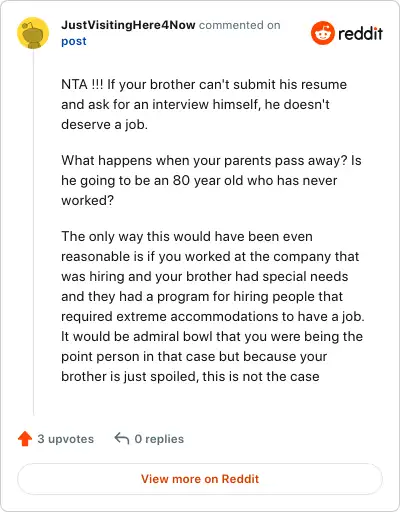Image resolution: width=400 pixels, height=512 pixels.
Task: Click the orange Reddit Snoo logo
Action: point(323,33)
